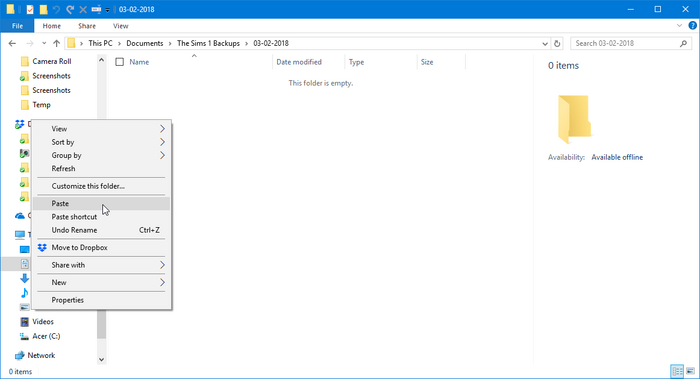
Task: Switch to large thumbnails view icon in status bar
Action: tap(691, 371)
